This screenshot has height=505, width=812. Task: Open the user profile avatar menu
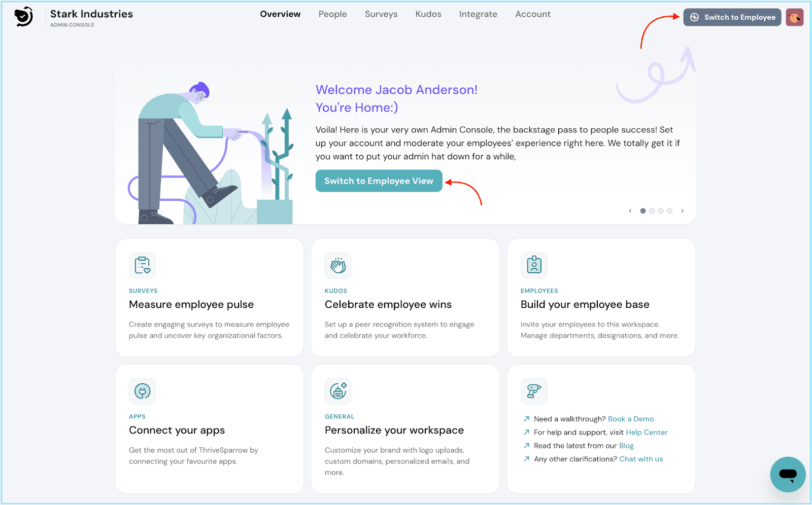point(794,17)
